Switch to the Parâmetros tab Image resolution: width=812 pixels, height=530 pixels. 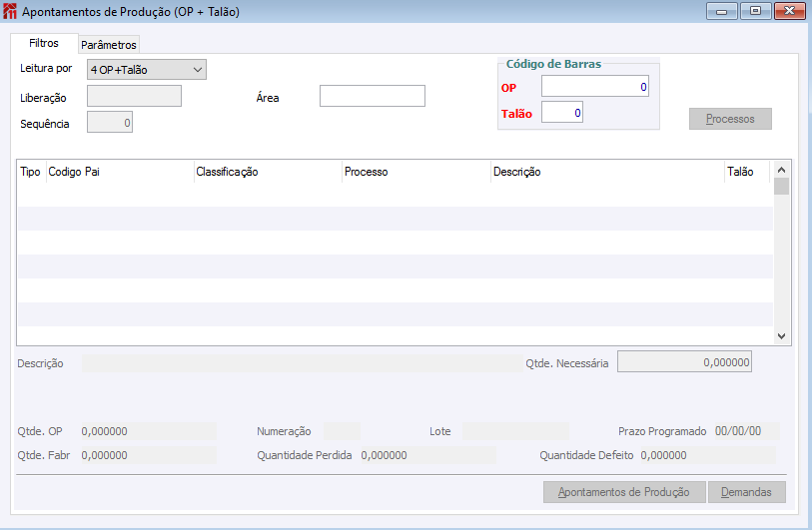[x=109, y=45]
